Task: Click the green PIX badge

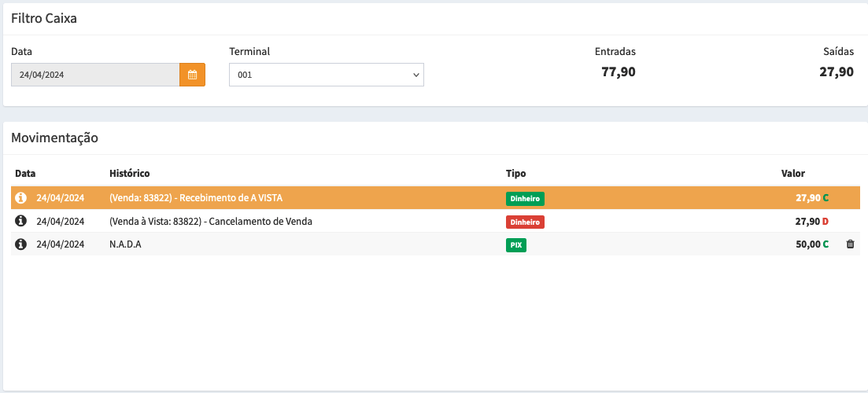Action: (x=516, y=245)
